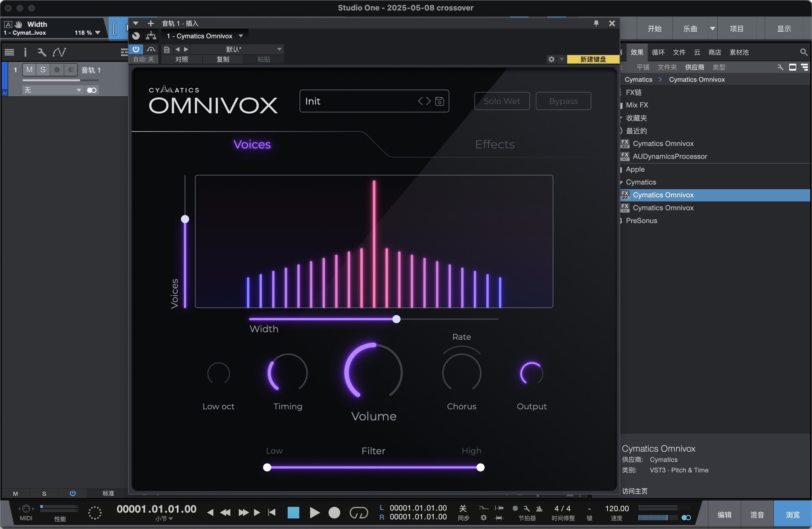This screenshot has height=529, width=812.
Task: Open the 默认* preset dropdown
Action: point(279,49)
